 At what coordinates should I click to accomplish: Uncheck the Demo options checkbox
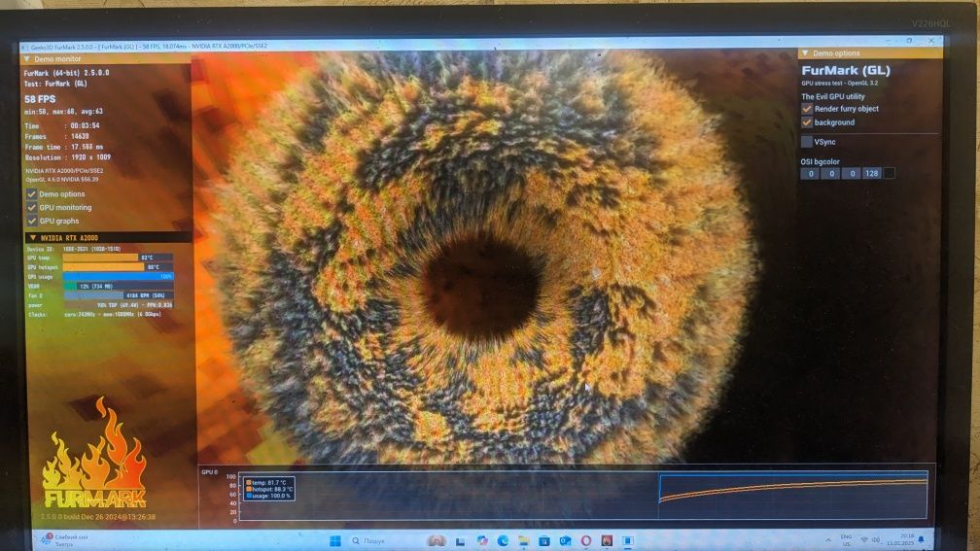click(x=31, y=193)
